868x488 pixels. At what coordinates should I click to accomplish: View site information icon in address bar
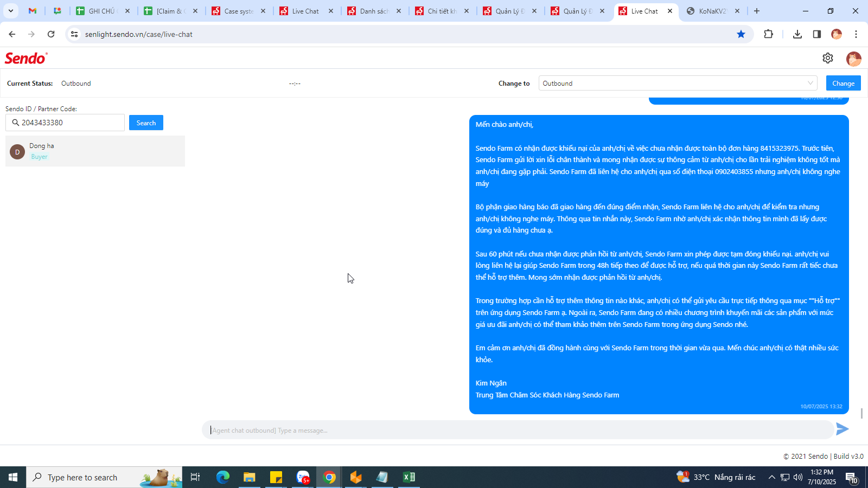tap(74, 34)
